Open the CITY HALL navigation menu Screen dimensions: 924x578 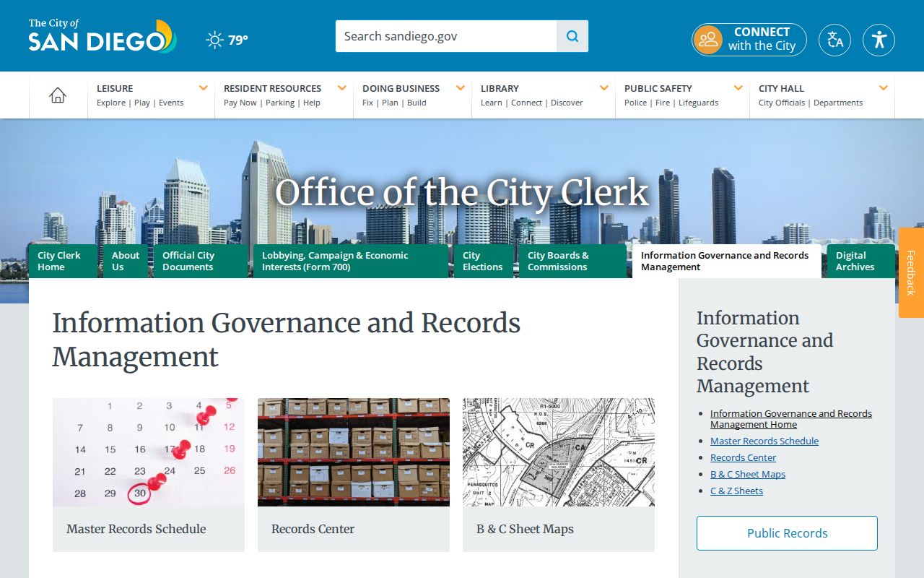tap(781, 88)
